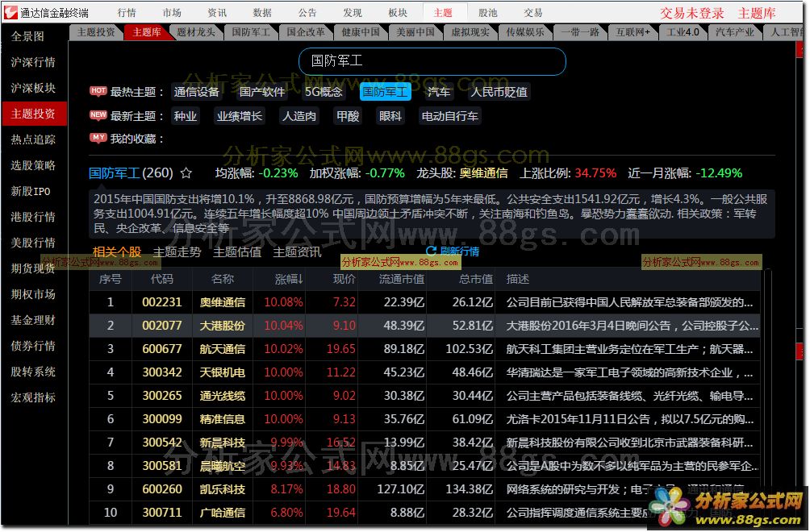Open sidebar item 选股策略
Viewport: 810px width, 532px height.
tap(34, 165)
